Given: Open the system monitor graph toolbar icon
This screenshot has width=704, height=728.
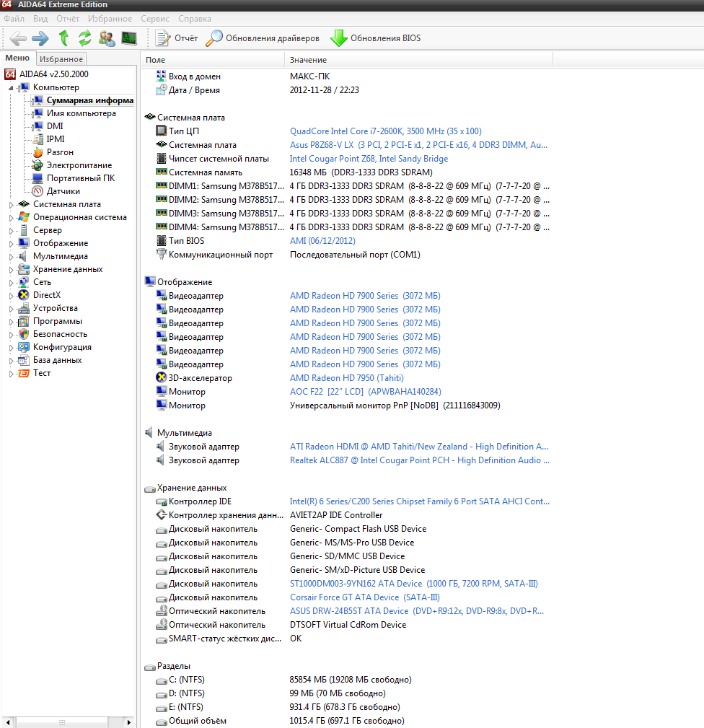Looking at the screenshot, I should [129, 38].
